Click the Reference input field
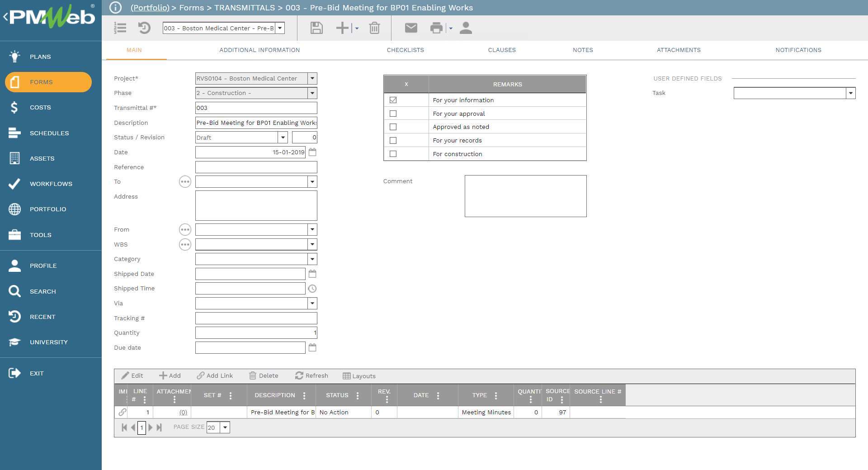 coord(256,167)
